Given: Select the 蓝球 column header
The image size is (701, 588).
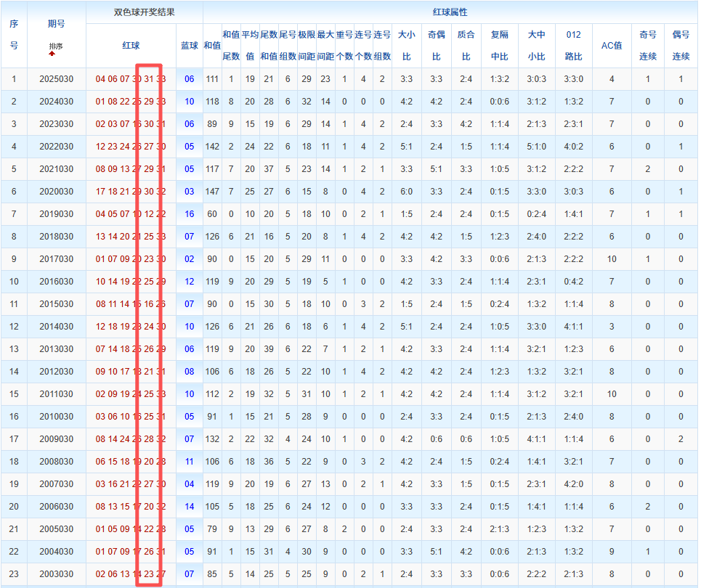Looking at the screenshot, I should 189,45.
